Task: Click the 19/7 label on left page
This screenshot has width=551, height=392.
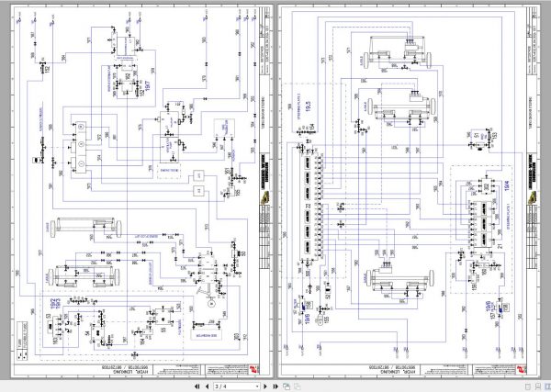Action: [148, 87]
